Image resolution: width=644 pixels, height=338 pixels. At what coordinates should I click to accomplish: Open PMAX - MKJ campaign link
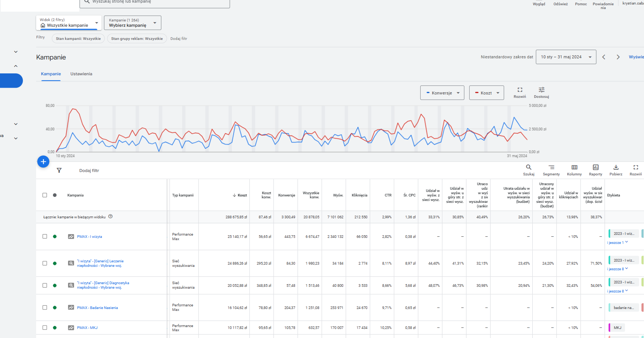[87, 328]
